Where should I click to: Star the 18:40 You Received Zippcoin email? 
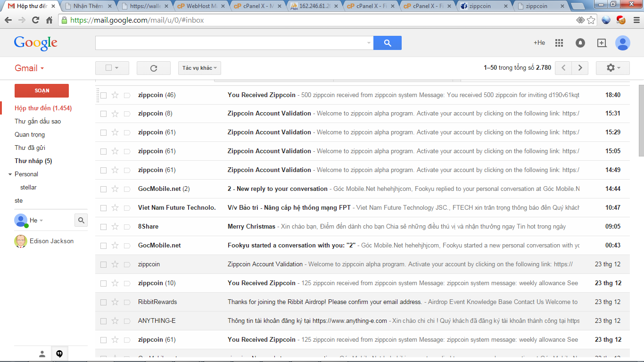click(115, 95)
